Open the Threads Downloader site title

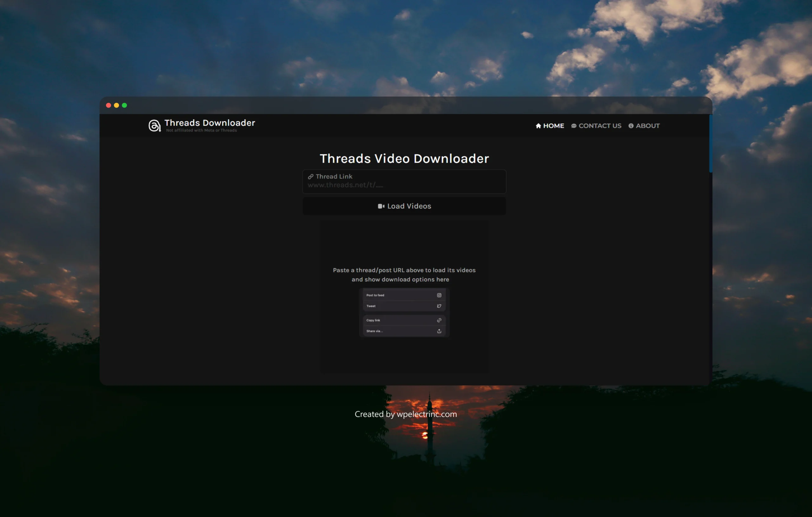point(210,123)
